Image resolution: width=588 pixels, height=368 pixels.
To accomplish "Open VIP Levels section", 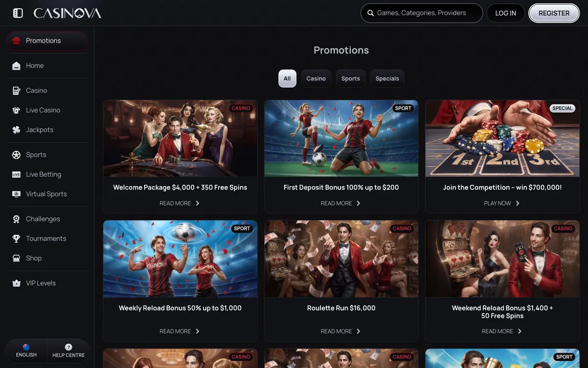I will tap(48, 284).
